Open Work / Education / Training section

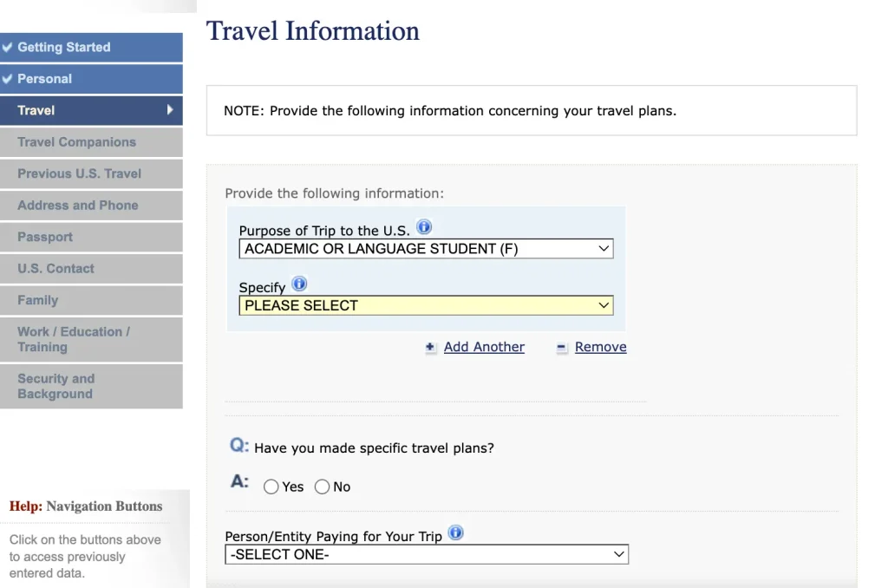click(91, 339)
